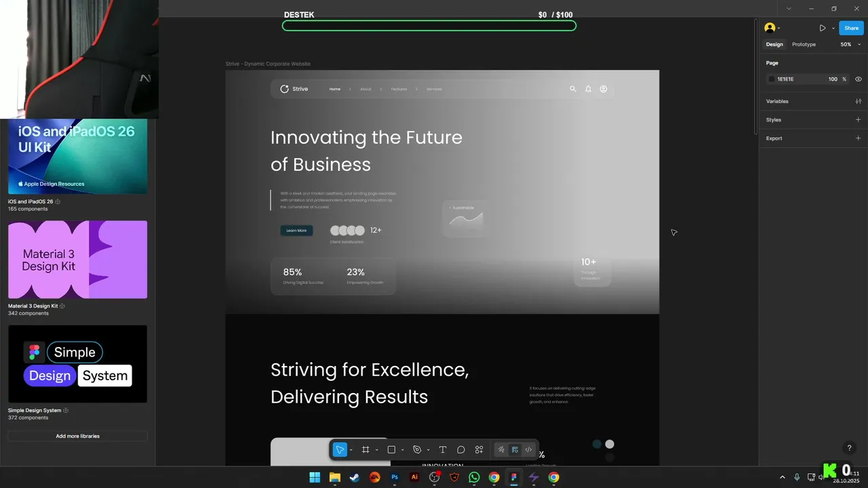Click Home in the Strive navbar

pyautogui.click(x=335, y=89)
